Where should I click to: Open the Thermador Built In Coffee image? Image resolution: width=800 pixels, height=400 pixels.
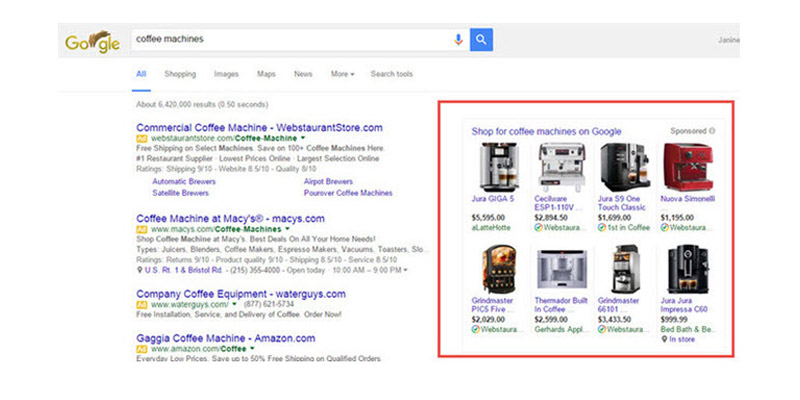[562, 269]
